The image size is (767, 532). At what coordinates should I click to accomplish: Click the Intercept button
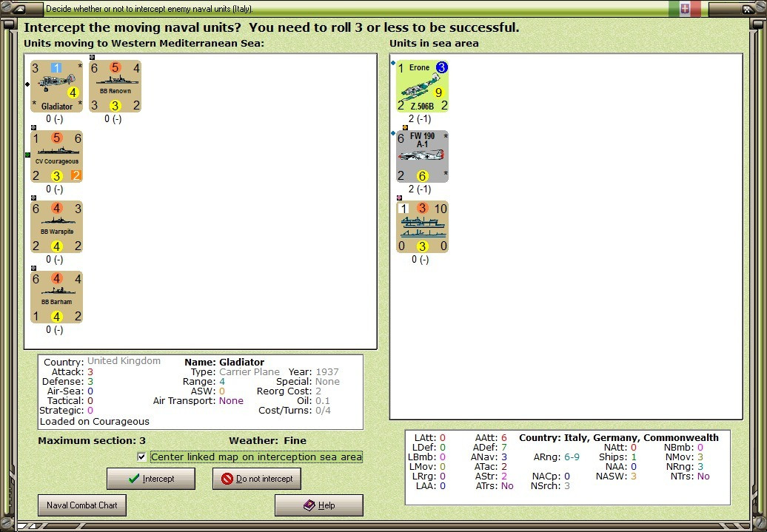click(x=151, y=479)
